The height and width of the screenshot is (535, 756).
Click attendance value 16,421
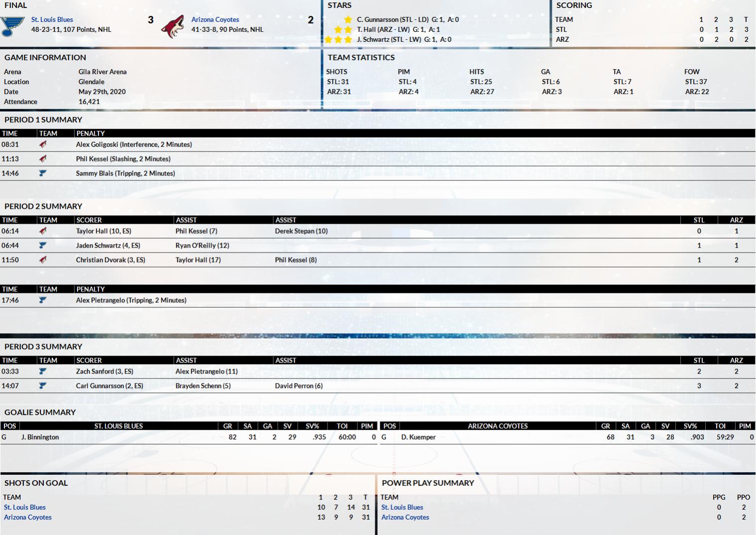tap(89, 102)
